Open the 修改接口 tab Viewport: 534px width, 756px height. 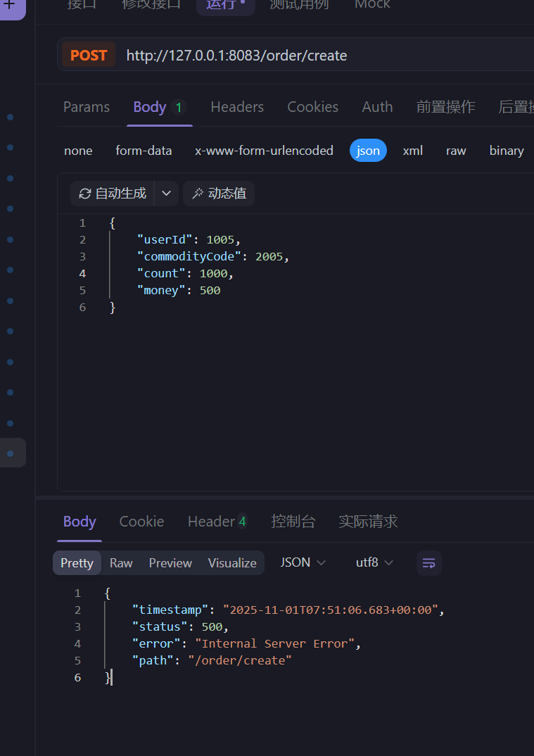coord(151,5)
